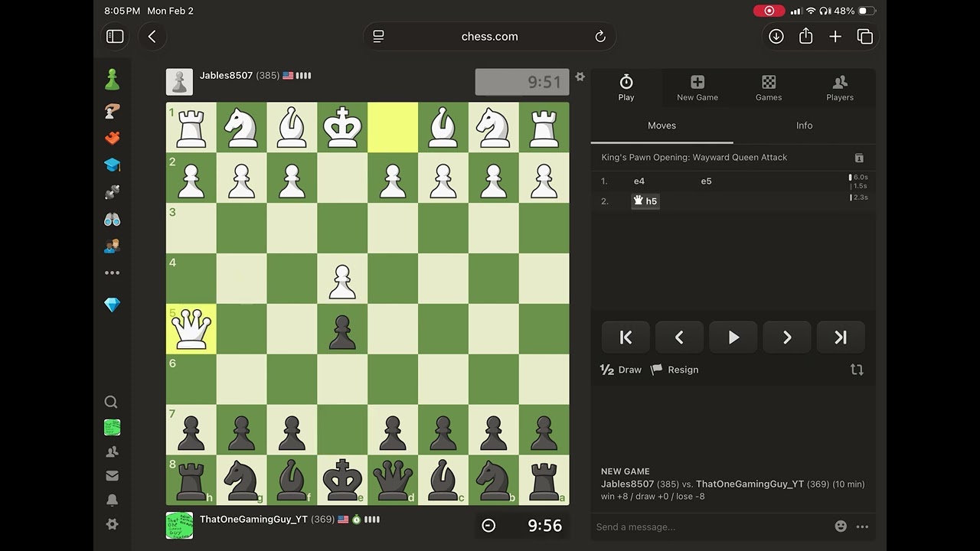Select the black king on e8

coord(342,480)
